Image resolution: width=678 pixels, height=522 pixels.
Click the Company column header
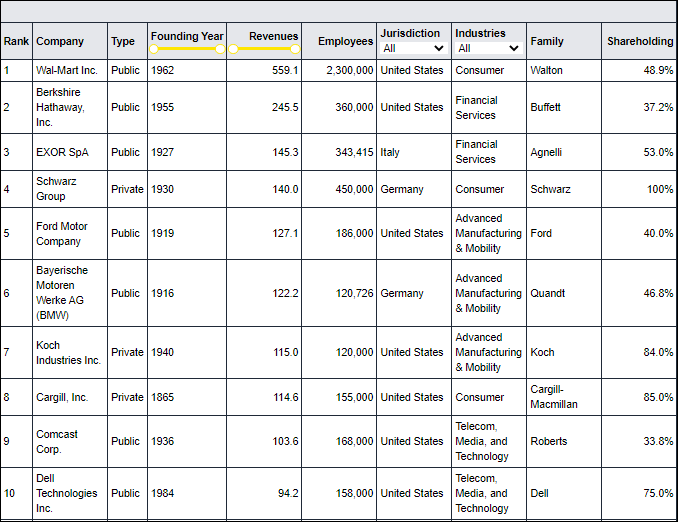coord(60,42)
